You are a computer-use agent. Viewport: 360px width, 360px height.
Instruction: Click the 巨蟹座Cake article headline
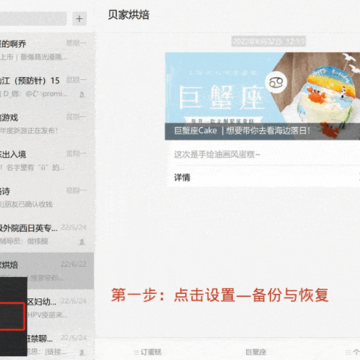coord(242,131)
